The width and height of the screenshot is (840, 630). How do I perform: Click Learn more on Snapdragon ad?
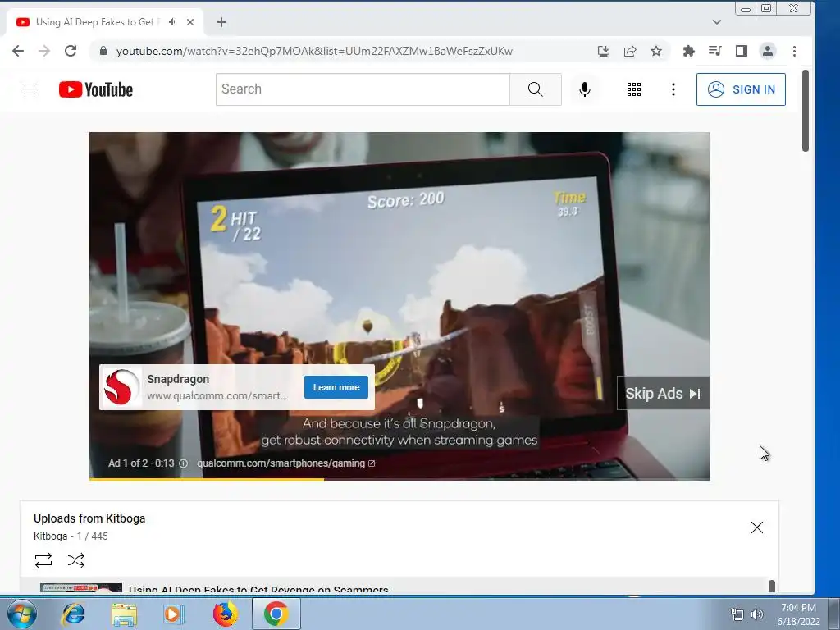pos(336,387)
